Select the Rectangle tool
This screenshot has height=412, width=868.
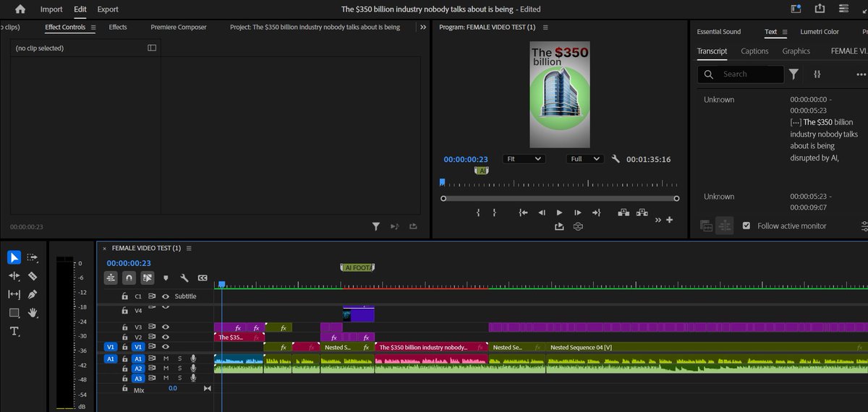pyautogui.click(x=14, y=313)
